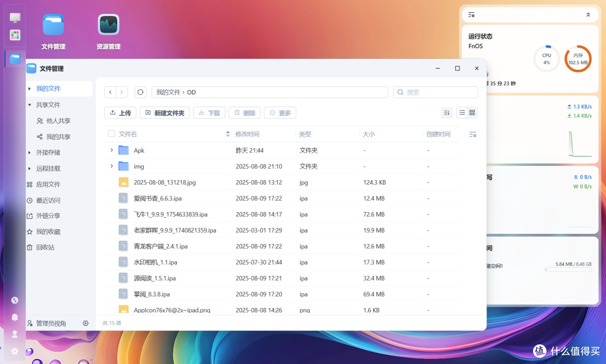Image resolution: width=606 pixels, height=364 pixels.
Task: Open the notification bell in dock
Action: point(15,317)
